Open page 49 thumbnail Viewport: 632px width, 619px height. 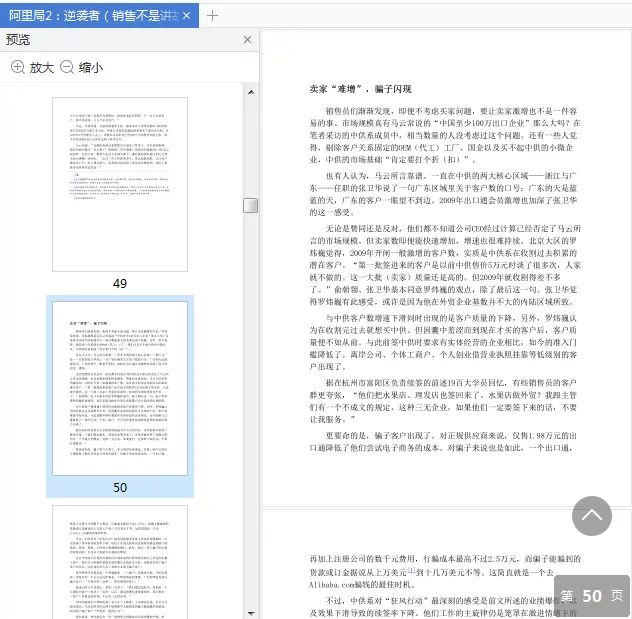click(x=120, y=184)
